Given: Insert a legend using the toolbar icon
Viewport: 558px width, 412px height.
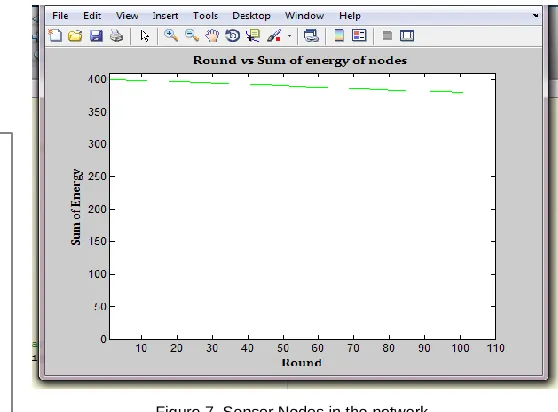Looking at the screenshot, I should pos(359,36).
